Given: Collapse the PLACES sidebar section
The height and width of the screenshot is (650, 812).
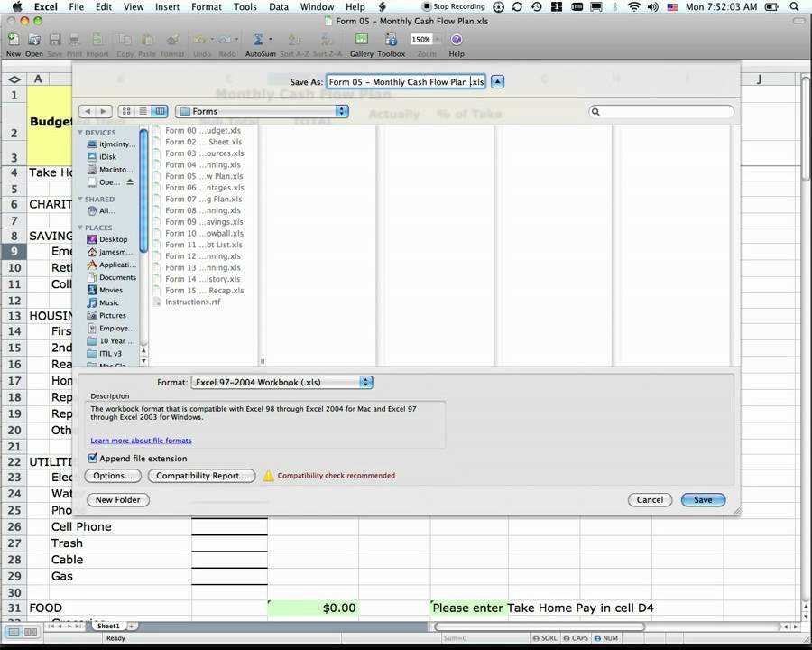Looking at the screenshot, I should (80, 227).
